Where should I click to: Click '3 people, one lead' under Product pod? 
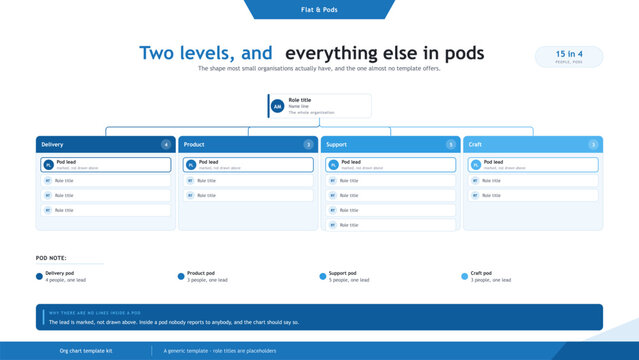pos(207,280)
